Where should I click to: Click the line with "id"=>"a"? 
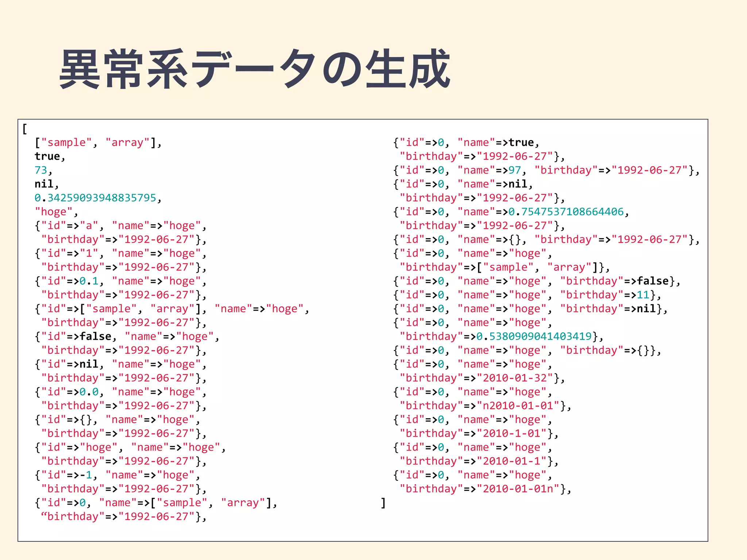point(121,226)
